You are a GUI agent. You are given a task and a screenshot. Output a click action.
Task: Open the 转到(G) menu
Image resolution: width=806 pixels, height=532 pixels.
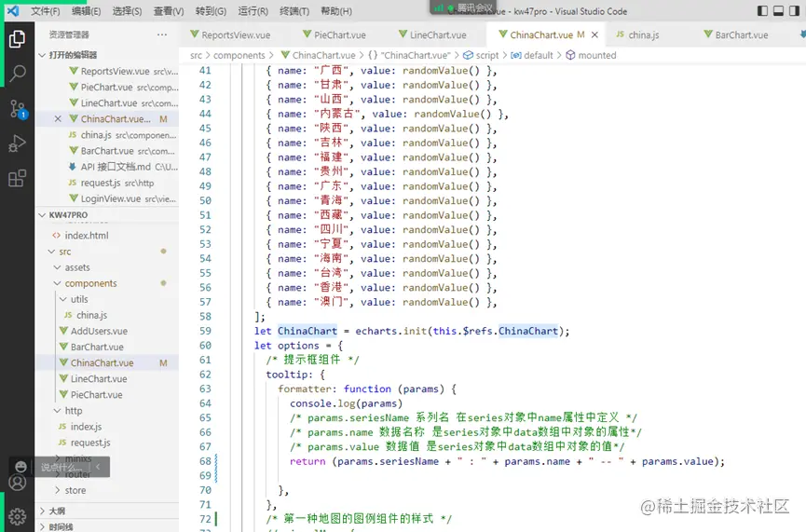(211, 11)
